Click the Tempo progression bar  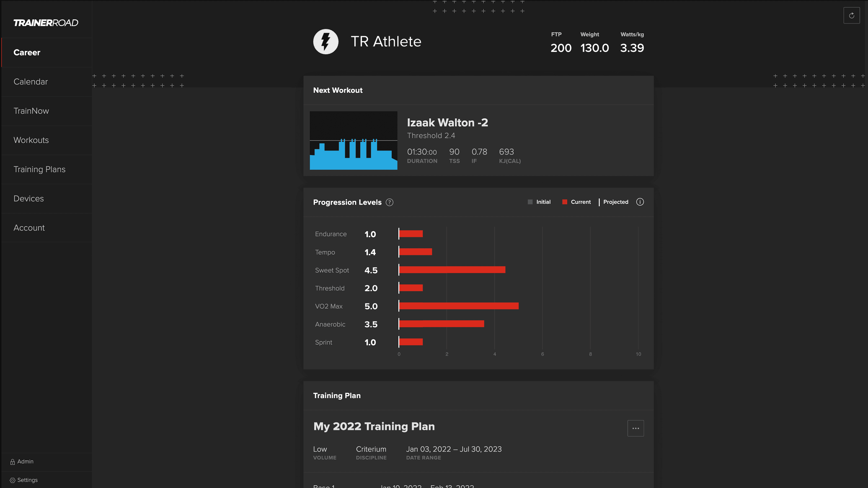(416, 252)
